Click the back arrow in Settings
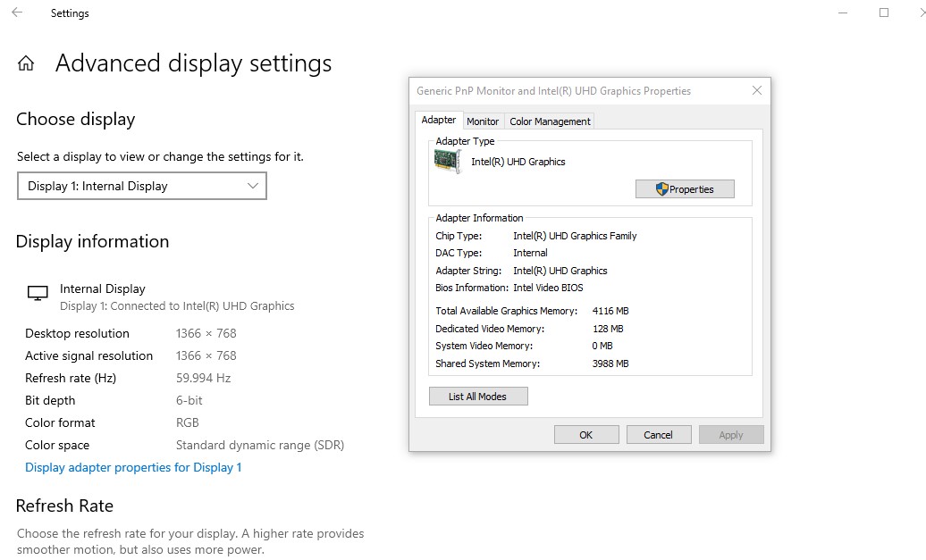Viewport: 926px width, 560px height. point(16,13)
